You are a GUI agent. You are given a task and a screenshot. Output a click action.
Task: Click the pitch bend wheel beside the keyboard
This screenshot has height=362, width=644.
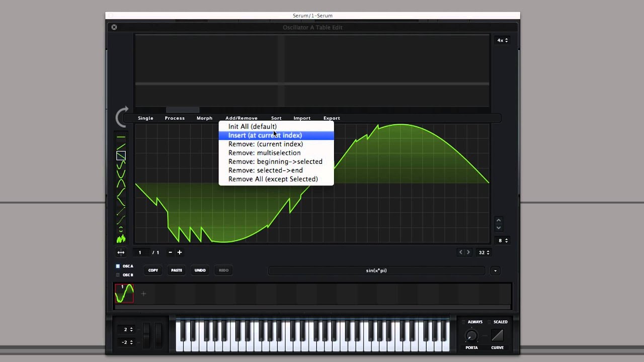click(x=147, y=336)
